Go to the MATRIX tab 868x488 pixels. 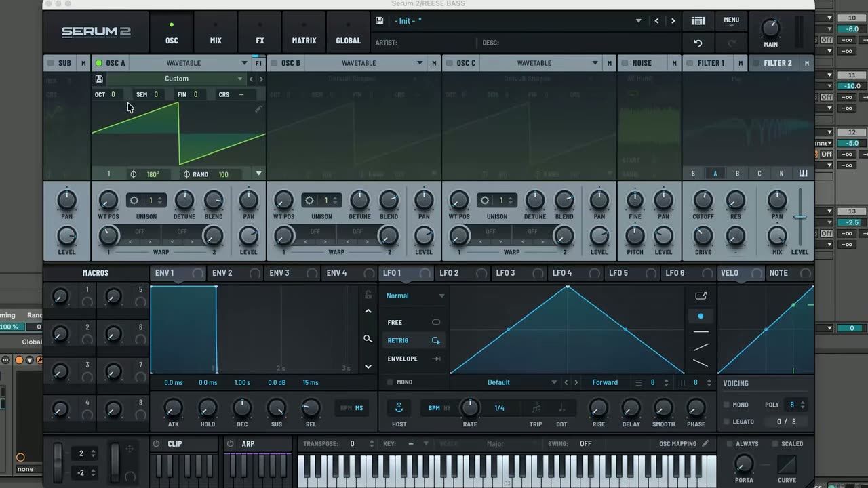coord(304,32)
